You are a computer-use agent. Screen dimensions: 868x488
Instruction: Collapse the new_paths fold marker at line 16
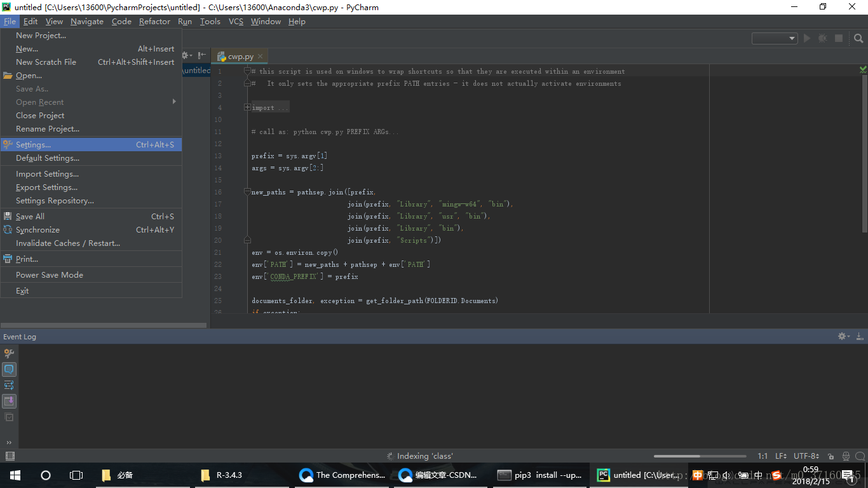point(247,192)
